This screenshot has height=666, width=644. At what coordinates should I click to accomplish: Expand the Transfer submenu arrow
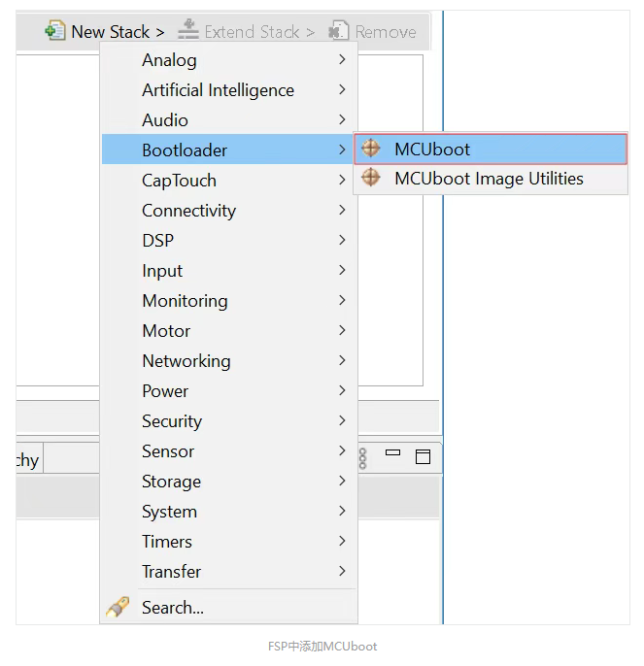[x=342, y=571]
